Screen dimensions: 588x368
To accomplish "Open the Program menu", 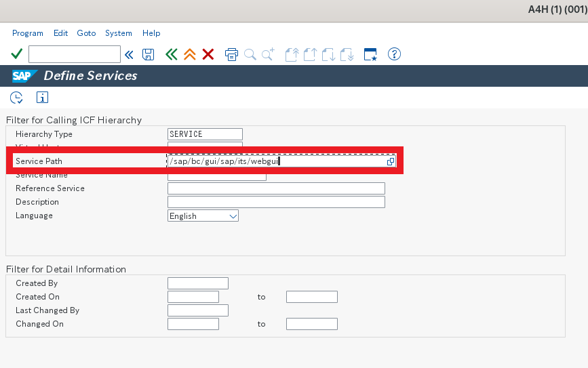I will coord(28,33).
